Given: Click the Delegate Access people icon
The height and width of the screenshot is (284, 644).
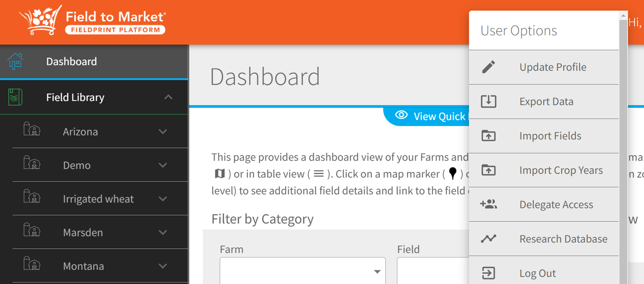Looking at the screenshot, I should 489,204.
